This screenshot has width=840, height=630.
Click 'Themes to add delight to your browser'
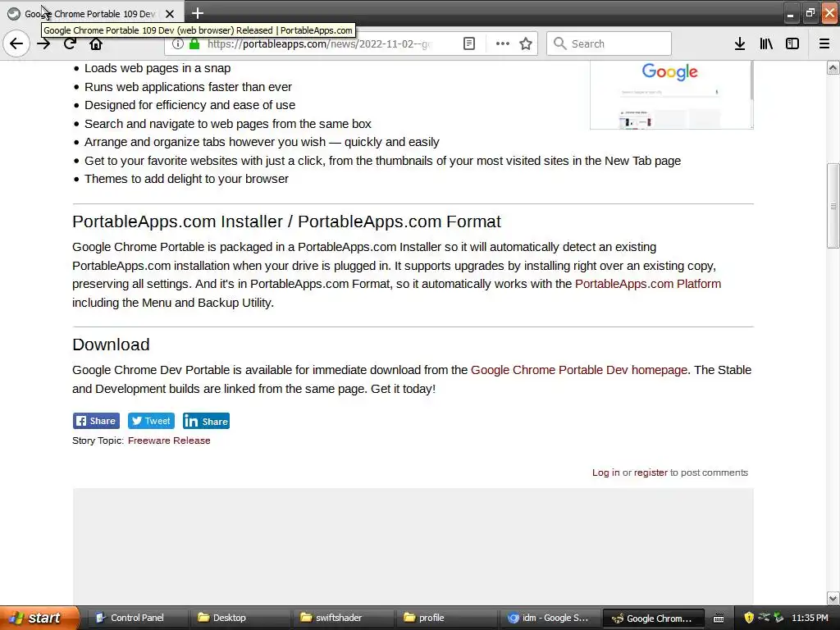coord(186,179)
